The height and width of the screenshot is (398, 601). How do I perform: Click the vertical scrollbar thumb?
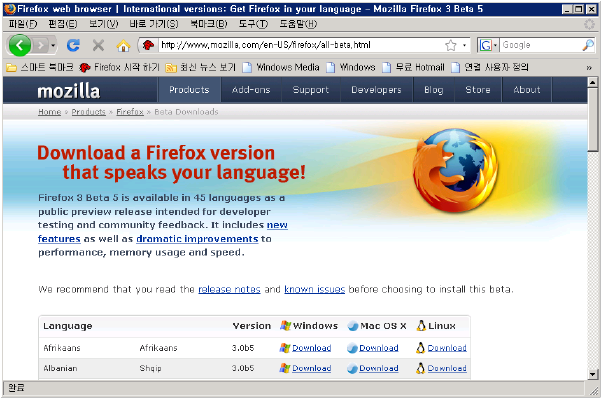tap(593, 120)
